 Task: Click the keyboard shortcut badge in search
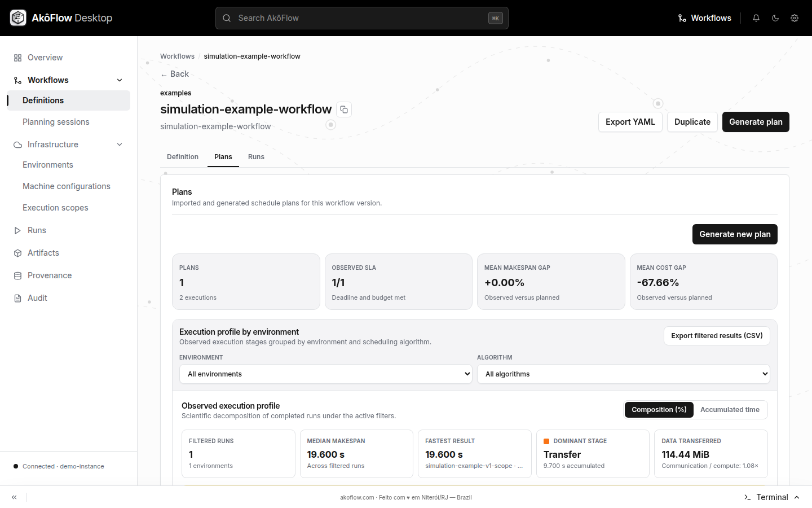pyautogui.click(x=496, y=18)
